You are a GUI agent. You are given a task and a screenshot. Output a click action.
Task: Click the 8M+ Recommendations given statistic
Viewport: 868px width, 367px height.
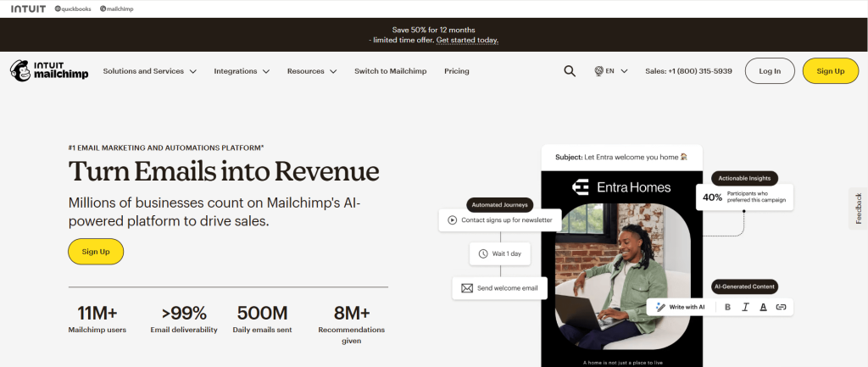(x=352, y=325)
